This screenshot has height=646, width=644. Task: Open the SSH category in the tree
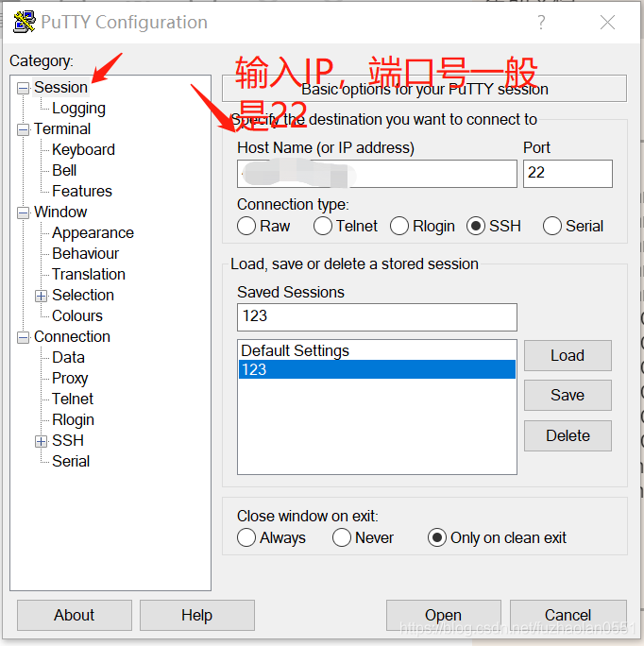pos(68,441)
